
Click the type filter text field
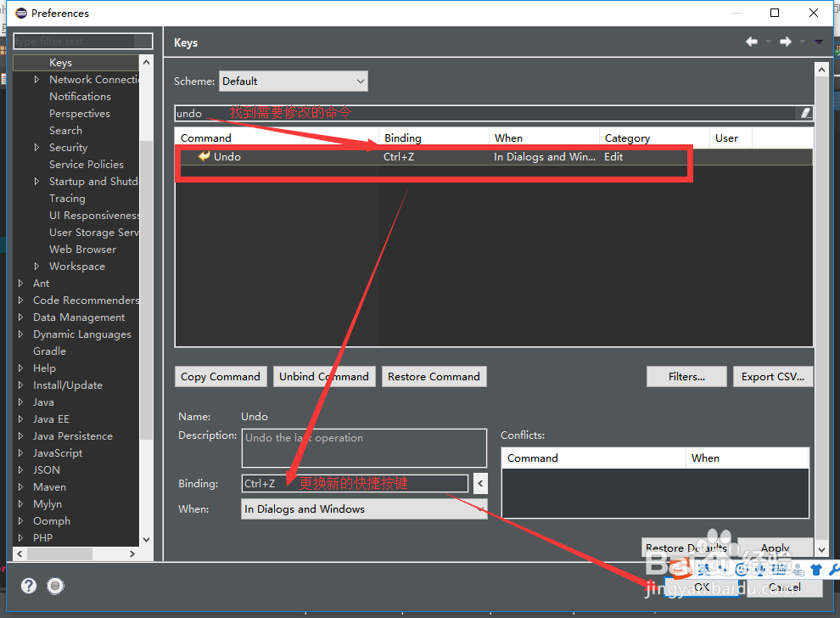point(83,42)
